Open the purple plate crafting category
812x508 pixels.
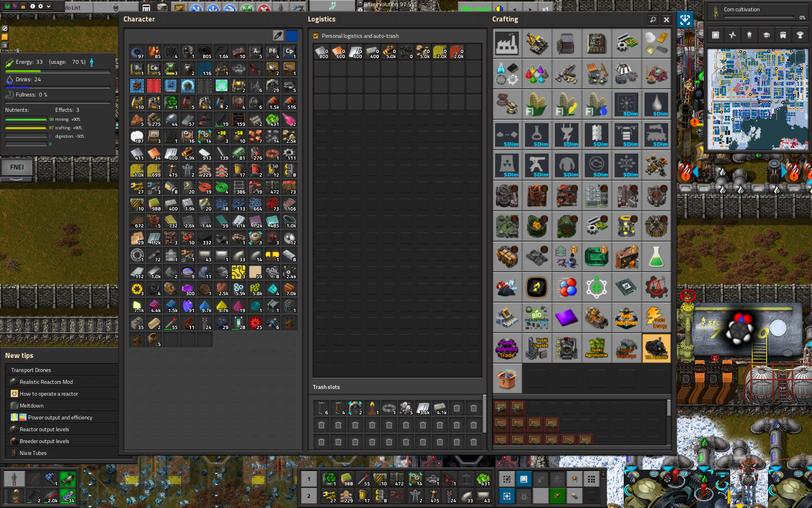(567, 317)
